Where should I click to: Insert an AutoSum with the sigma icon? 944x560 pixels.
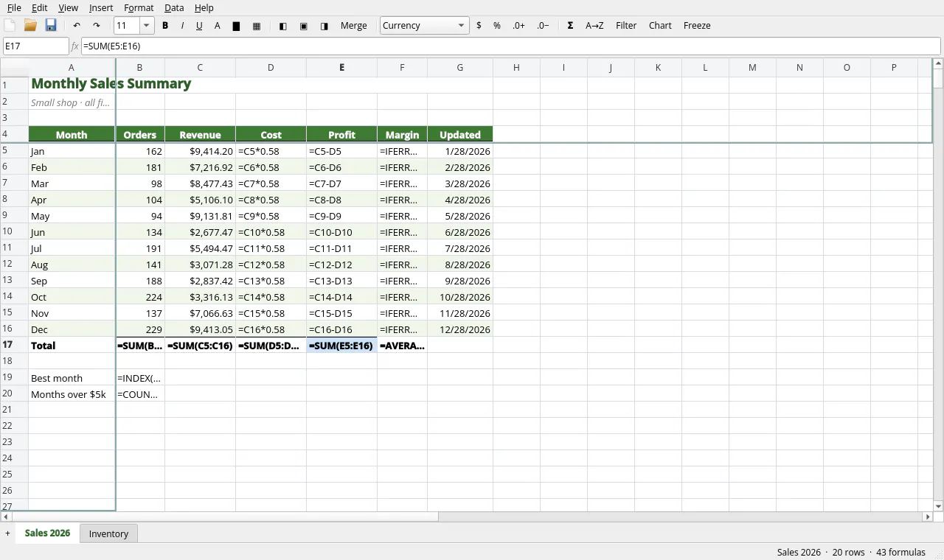570,26
